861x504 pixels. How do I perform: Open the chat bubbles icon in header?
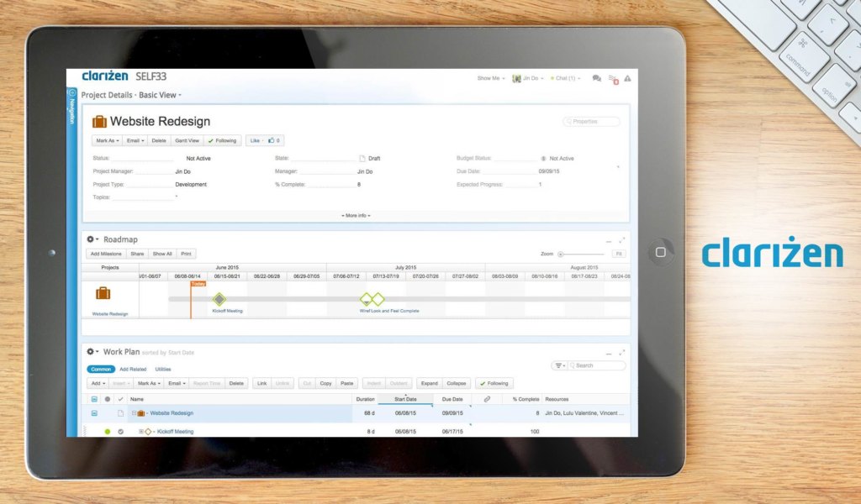597,78
